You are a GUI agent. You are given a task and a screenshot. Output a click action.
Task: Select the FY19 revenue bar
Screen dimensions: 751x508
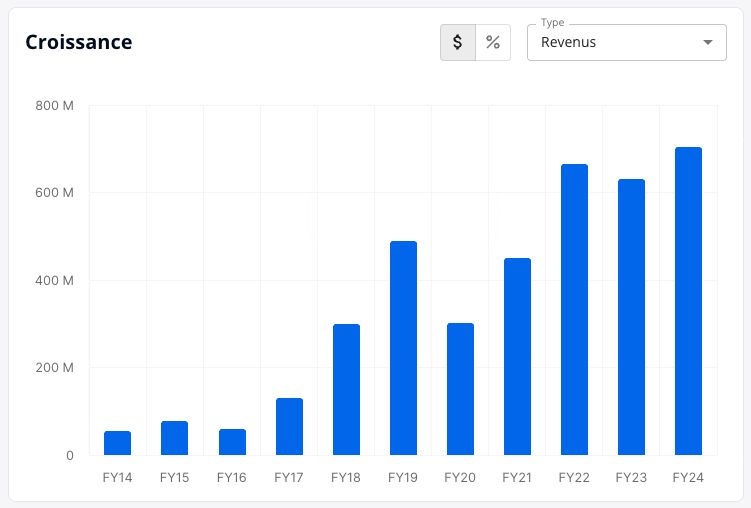click(x=403, y=348)
